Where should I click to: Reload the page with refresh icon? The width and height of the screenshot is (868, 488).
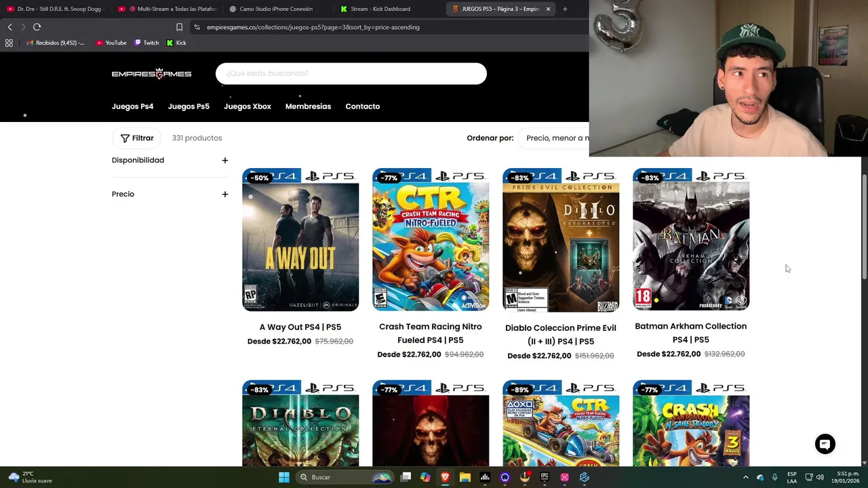(37, 27)
